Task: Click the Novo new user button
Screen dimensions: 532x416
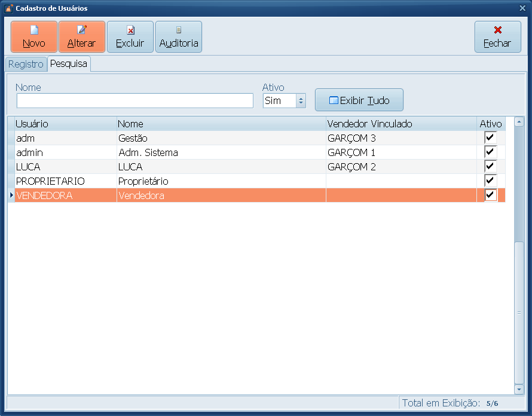Action: click(34, 37)
